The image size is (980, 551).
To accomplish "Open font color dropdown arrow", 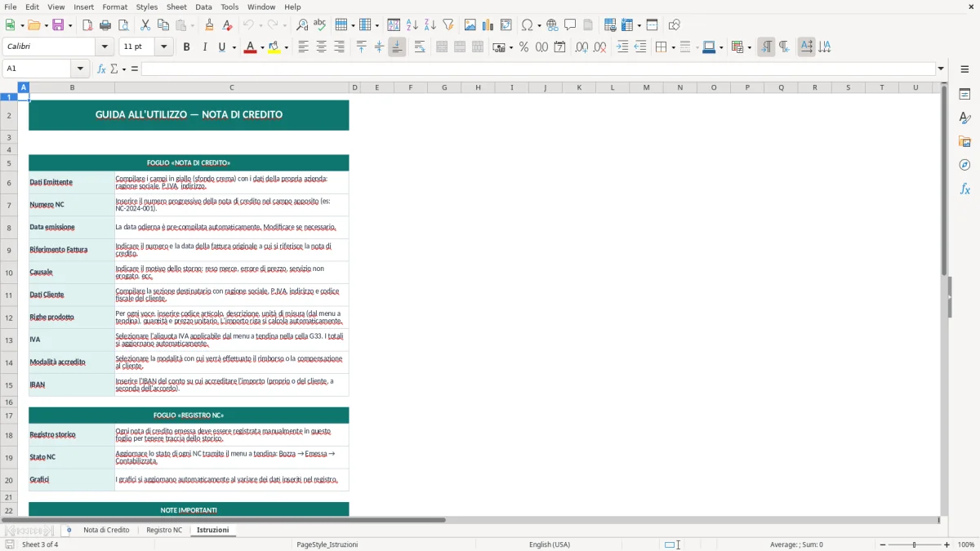I will click(x=262, y=47).
